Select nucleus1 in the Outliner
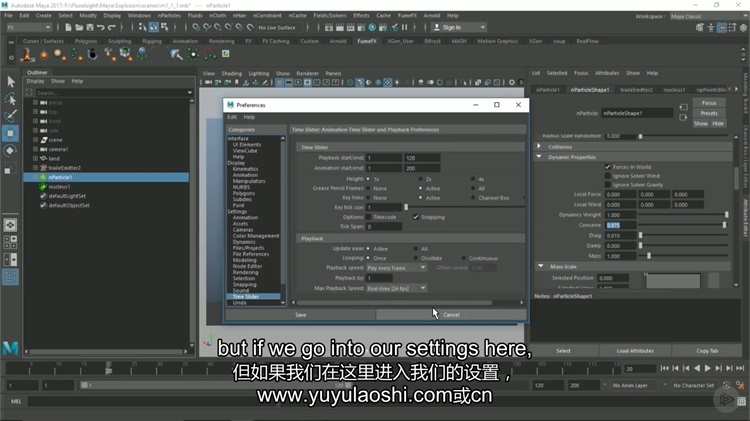 [59, 187]
